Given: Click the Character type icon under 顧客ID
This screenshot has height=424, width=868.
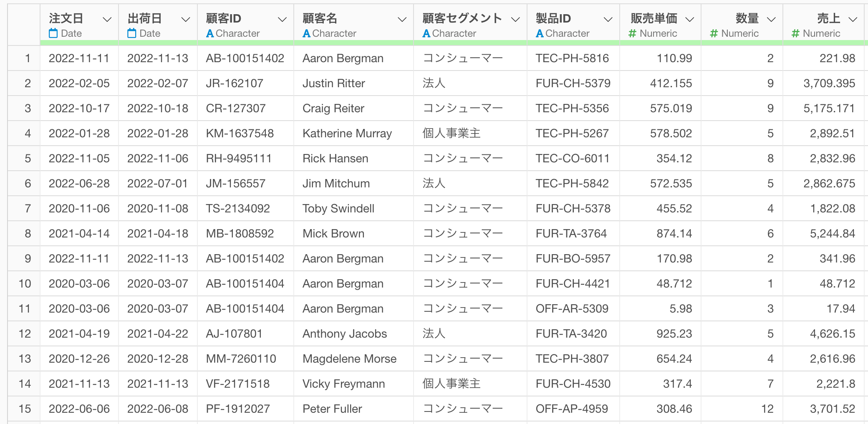Looking at the screenshot, I should 210,33.
